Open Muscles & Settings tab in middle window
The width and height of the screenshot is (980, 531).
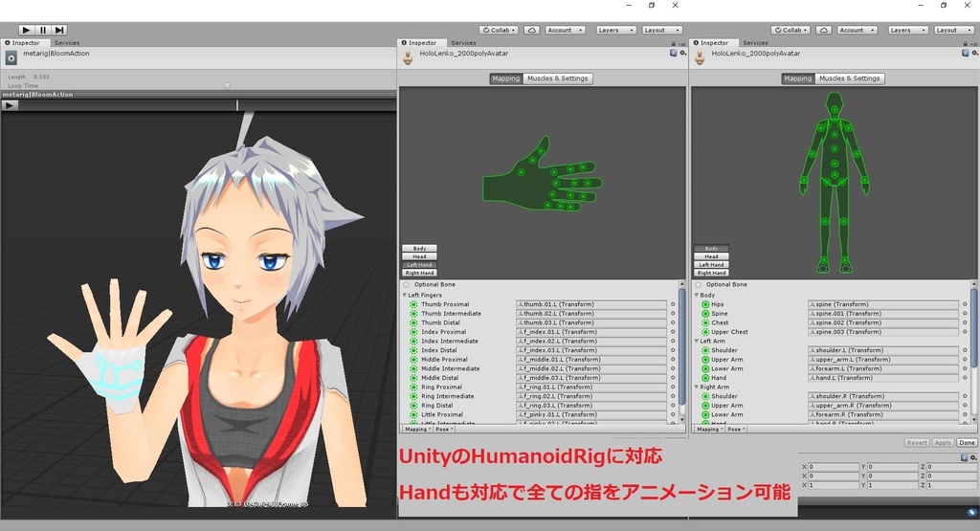click(558, 78)
